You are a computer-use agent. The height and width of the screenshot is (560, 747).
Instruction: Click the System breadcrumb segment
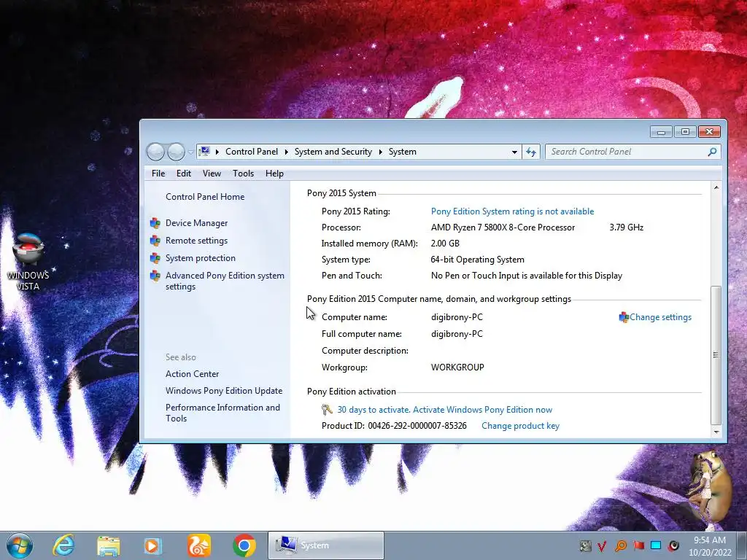click(x=403, y=152)
